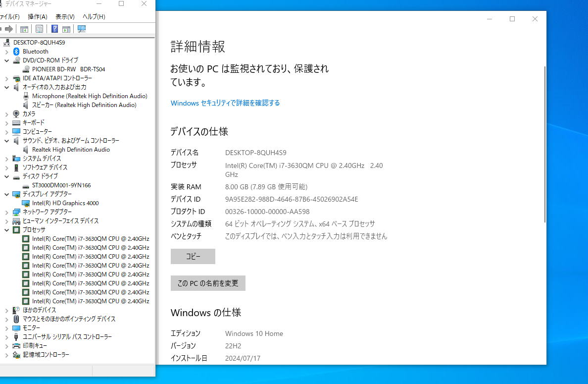Screen dimensions: 588x384
Task: Open the properties toolbar icon
Action: pyautogui.click(x=39, y=29)
